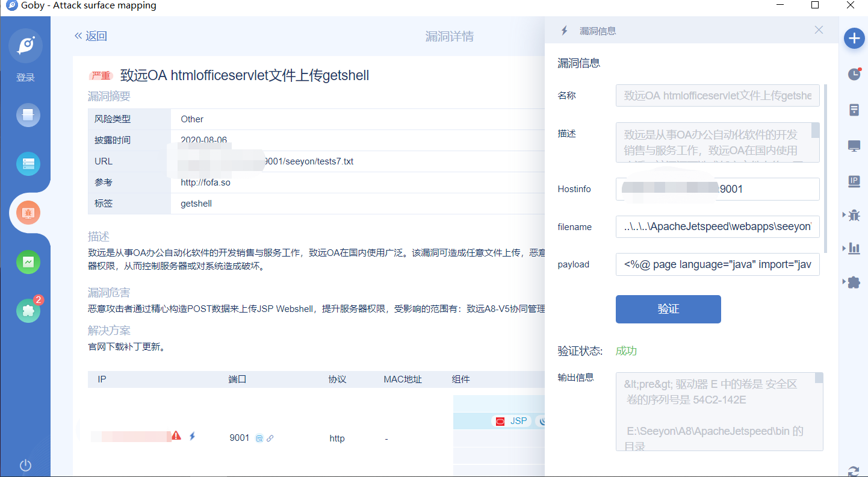The image size is (868, 477).
Task: Click the 'getshell' tag value
Action: tap(196, 204)
